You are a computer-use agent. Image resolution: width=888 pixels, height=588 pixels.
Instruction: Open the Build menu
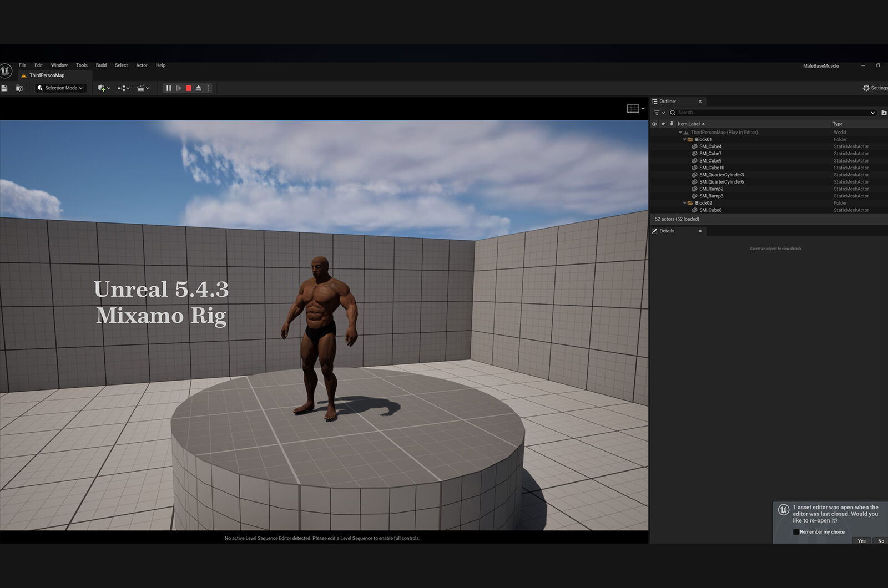coord(101,65)
